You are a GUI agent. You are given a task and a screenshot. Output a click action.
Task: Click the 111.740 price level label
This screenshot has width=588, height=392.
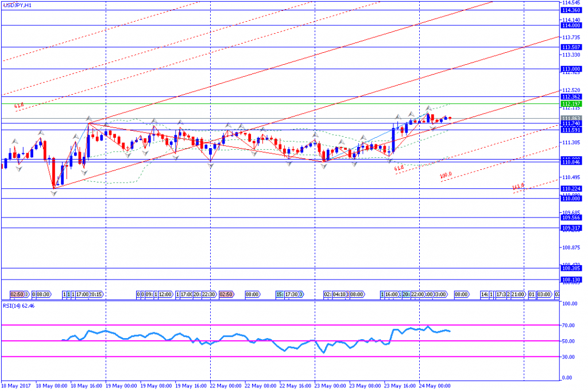tap(571, 123)
